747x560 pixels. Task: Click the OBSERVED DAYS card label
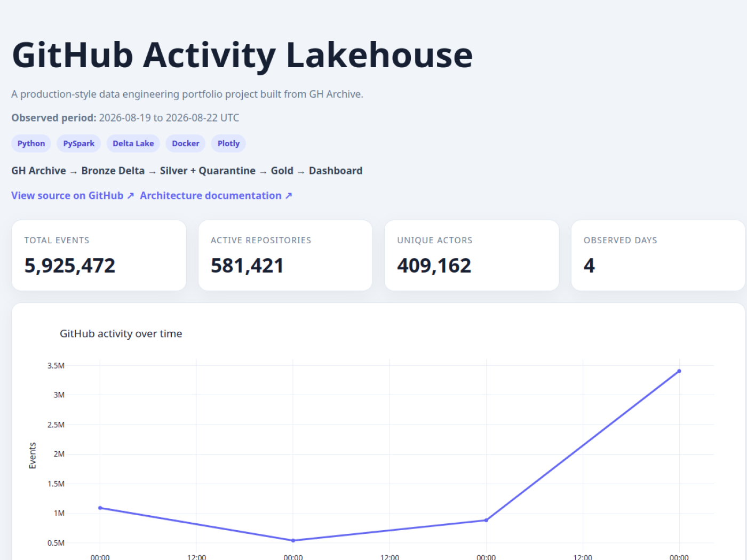point(620,241)
